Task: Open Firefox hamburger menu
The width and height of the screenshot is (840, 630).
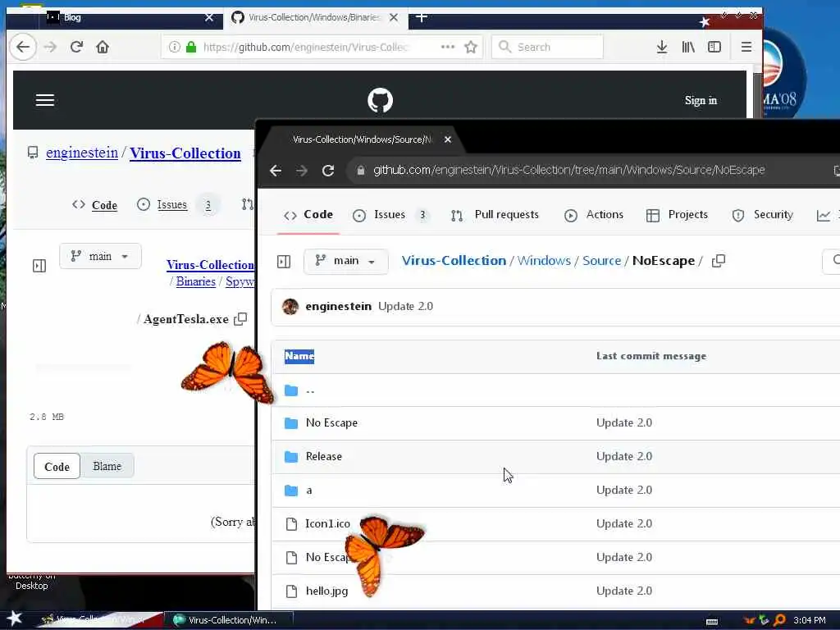Action: point(746,47)
